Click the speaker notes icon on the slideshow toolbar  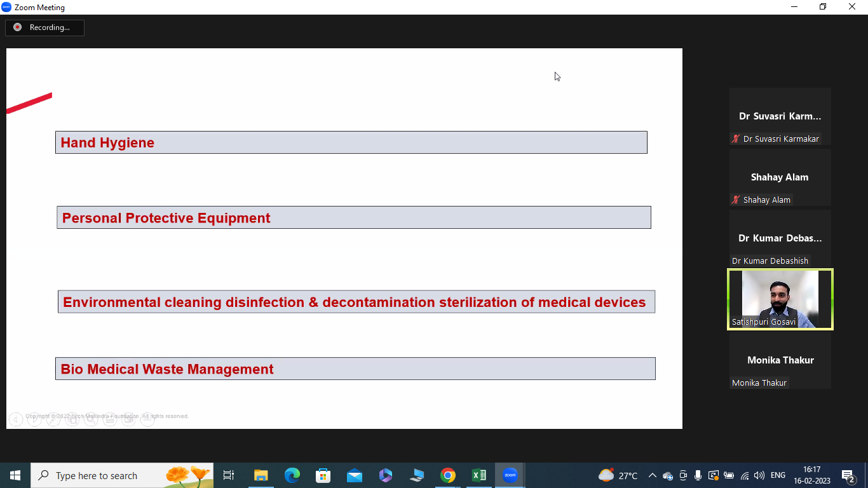tap(110, 419)
